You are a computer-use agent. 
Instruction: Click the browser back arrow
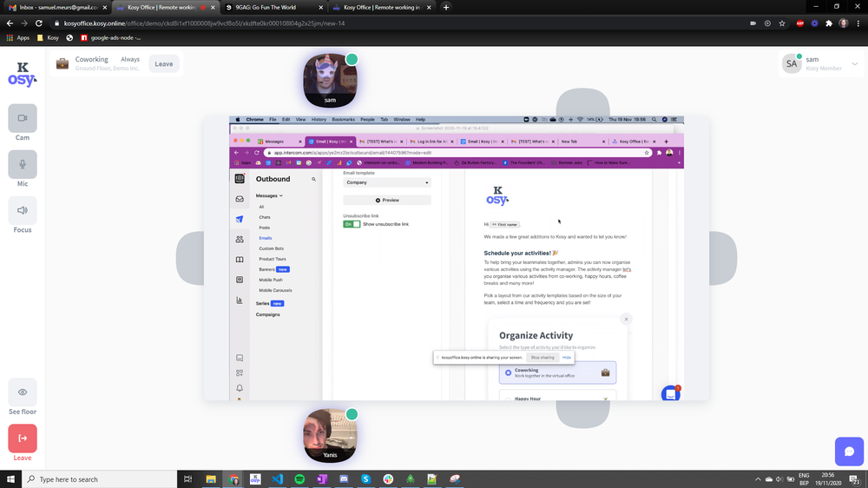pos(10,23)
